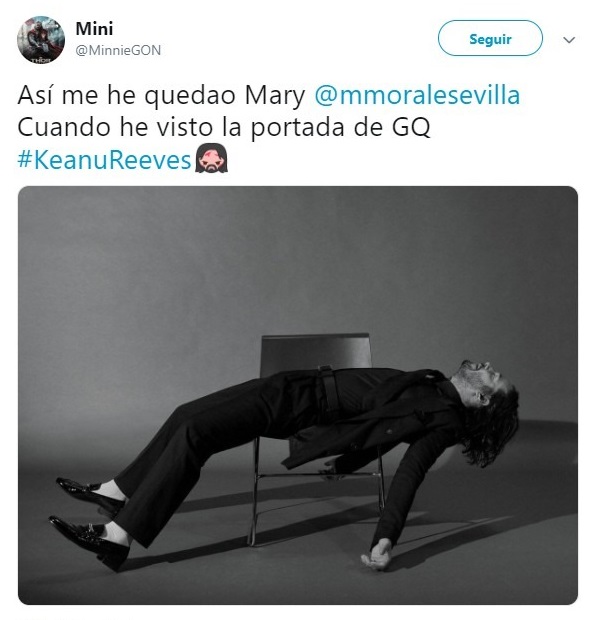Click the Mini display name
Viewport: 604px width, 620px height.
[94, 28]
